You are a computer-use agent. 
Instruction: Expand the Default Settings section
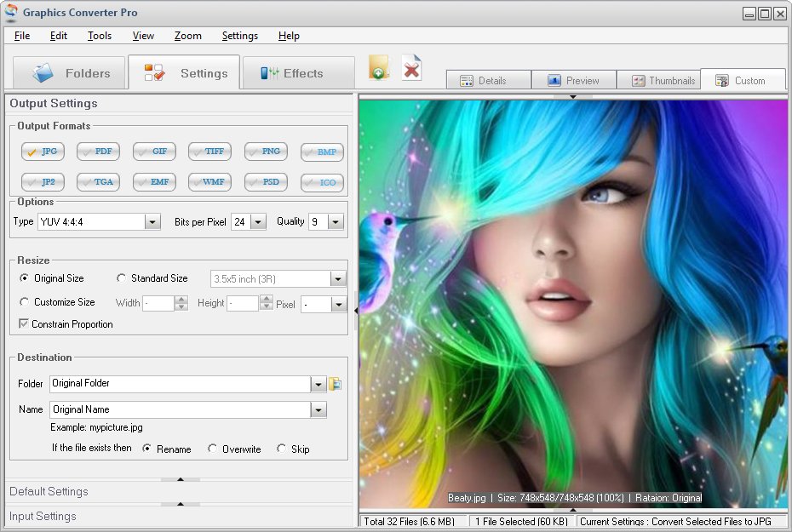tap(49, 491)
